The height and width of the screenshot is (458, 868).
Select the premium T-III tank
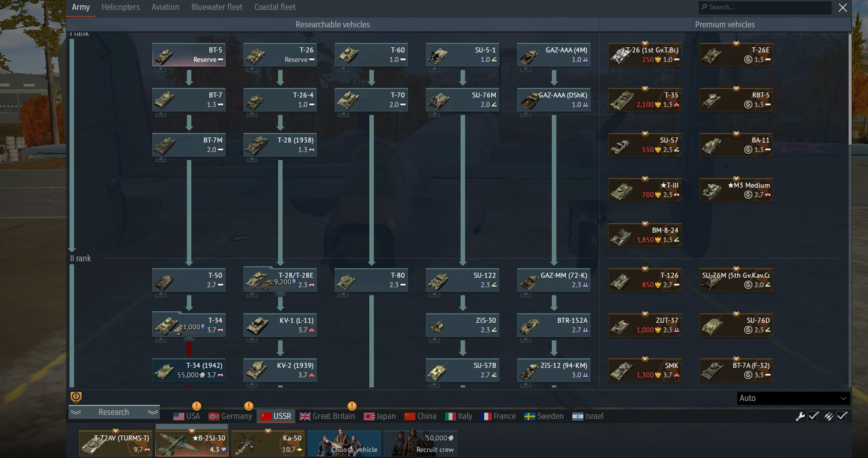tap(645, 190)
